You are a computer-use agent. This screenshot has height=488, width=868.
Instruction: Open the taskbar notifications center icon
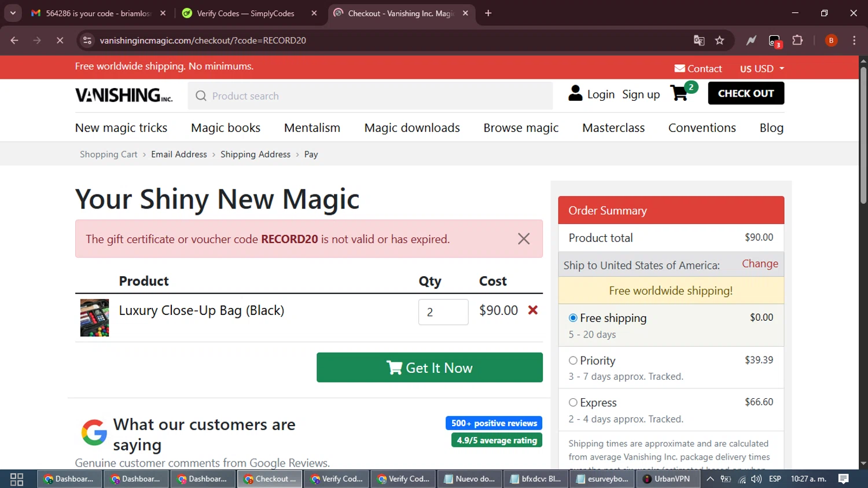(x=844, y=479)
